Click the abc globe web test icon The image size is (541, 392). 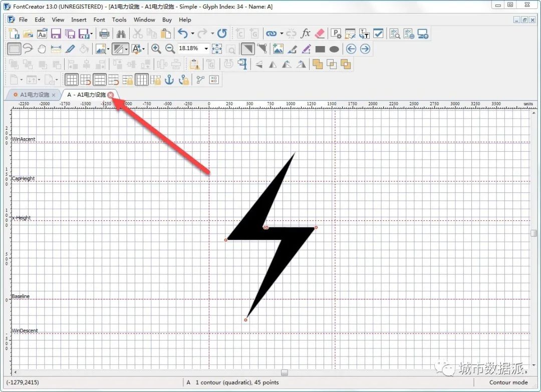point(409,34)
